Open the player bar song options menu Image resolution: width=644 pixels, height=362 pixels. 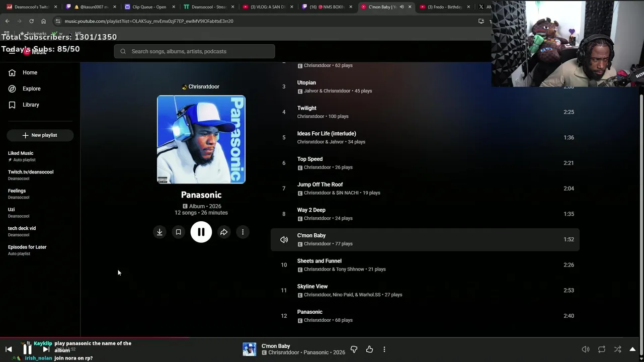pos(384,349)
